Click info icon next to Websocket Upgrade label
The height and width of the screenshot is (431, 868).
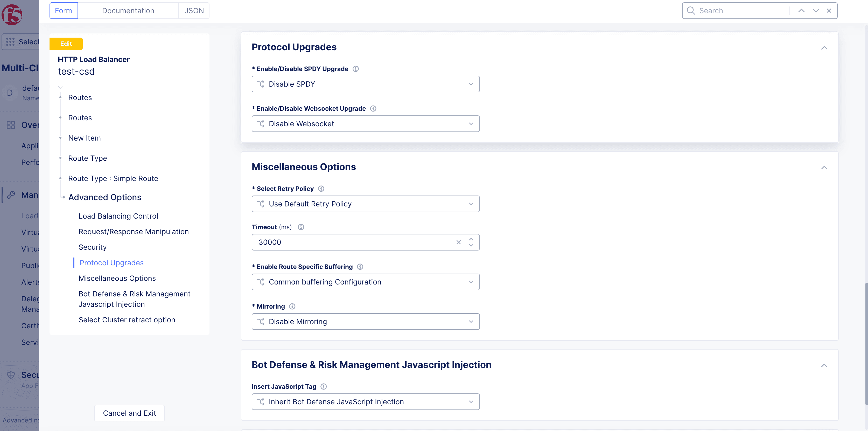pos(373,108)
